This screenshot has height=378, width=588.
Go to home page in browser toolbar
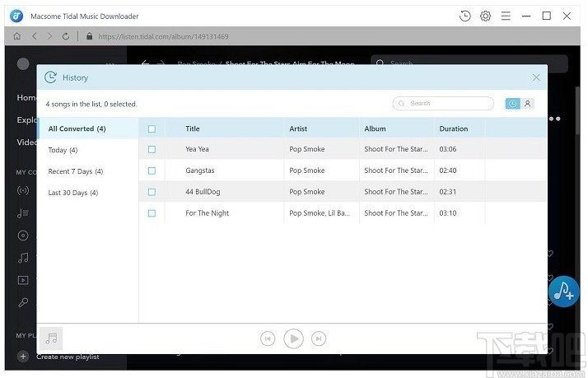coord(16,36)
